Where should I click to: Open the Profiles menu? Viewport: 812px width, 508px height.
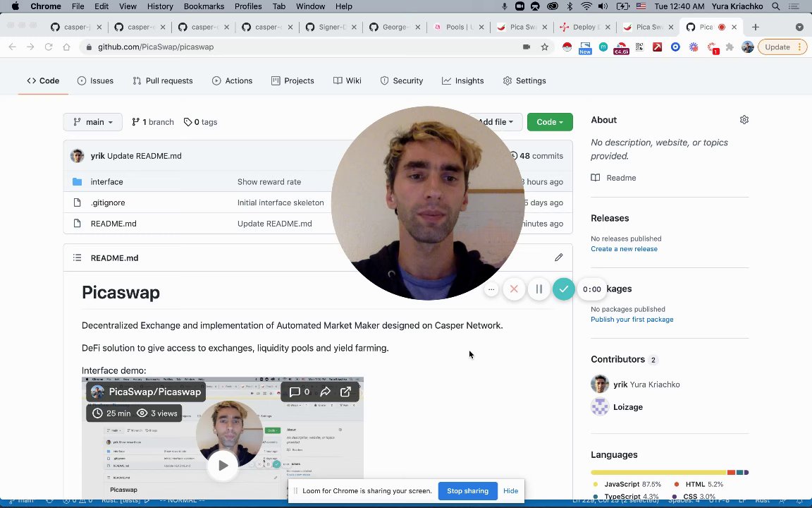tap(248, 6)
